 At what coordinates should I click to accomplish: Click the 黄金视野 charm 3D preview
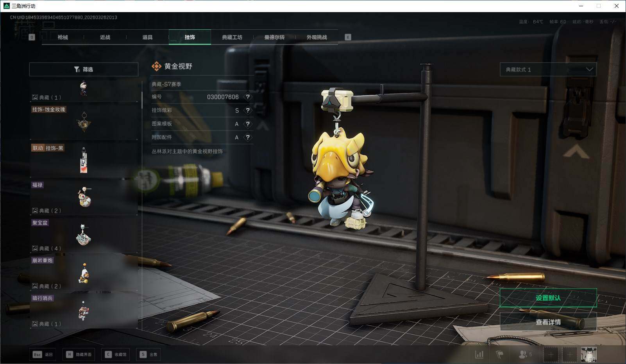tap(342, 178)
